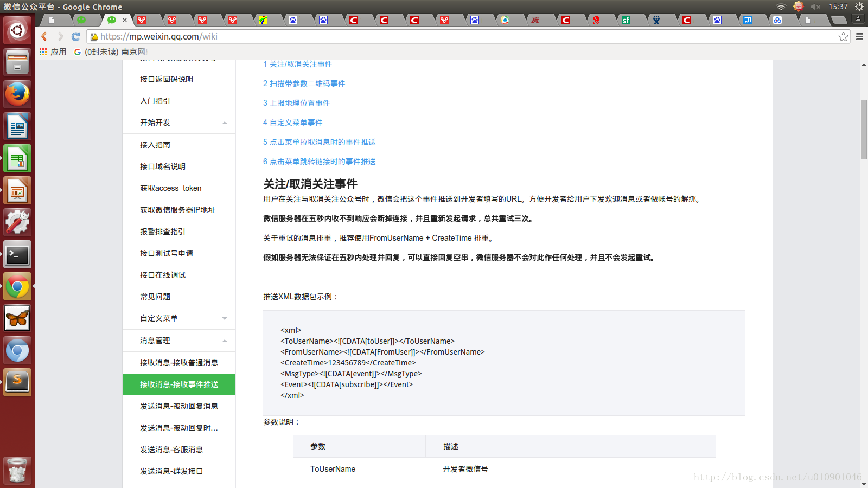Screen dimensions: 868x488
Task: Open 发送消息-客服消息 sidebar page
Action: tap(171, 450)
